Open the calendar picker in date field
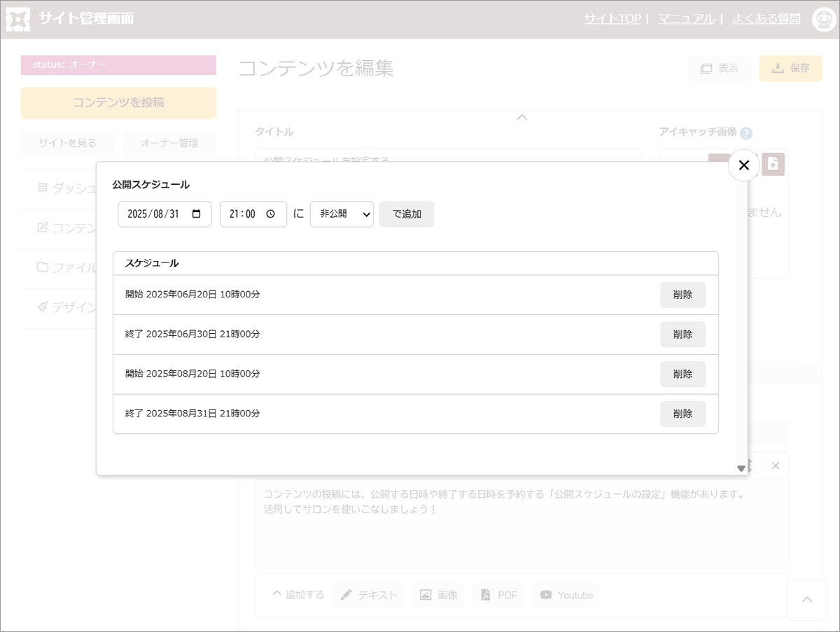 197,214
